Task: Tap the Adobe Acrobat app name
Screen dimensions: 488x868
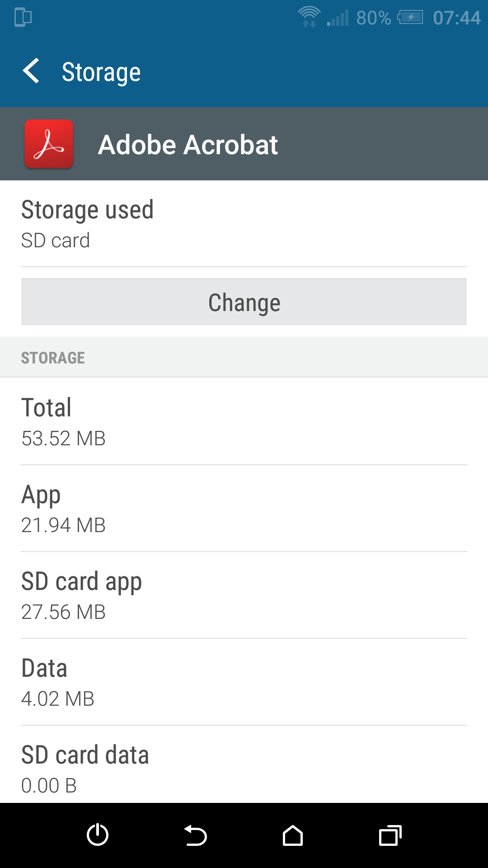Action: (x=188, y=145)
